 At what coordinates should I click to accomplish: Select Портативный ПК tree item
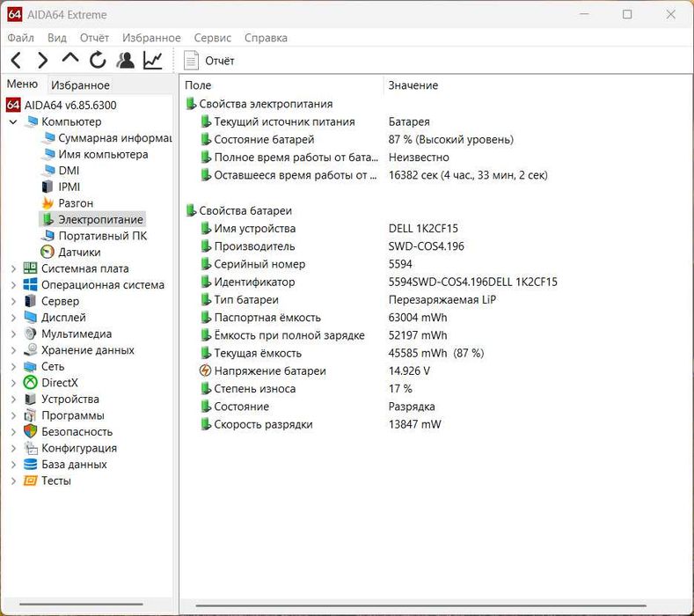click(94, 236)
